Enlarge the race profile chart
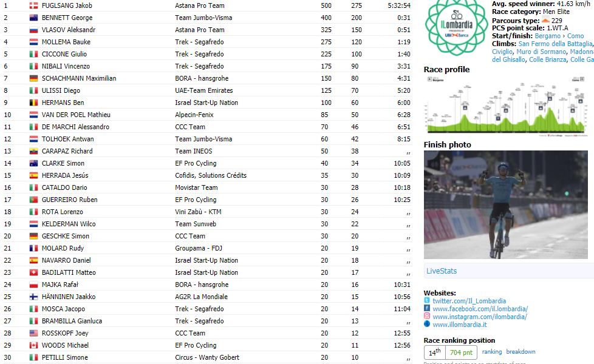The image size is (594, 364). pyautogui.click(x=506, y=106)
